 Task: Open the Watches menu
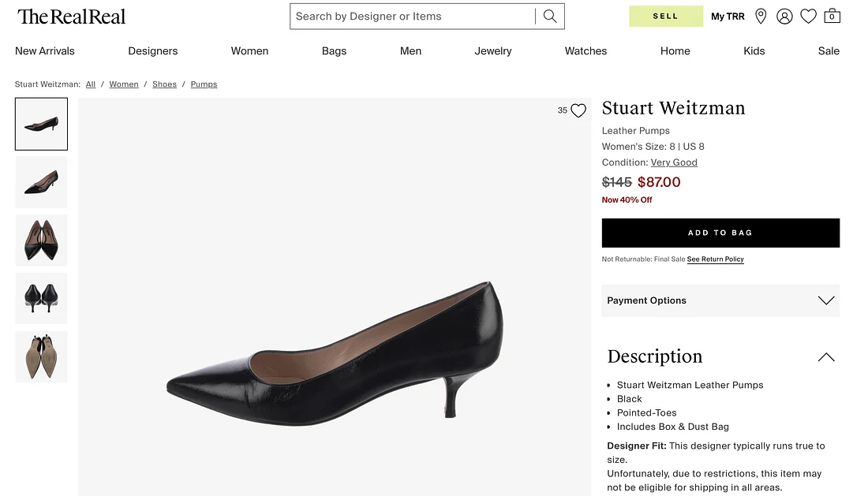coord(586,51)
